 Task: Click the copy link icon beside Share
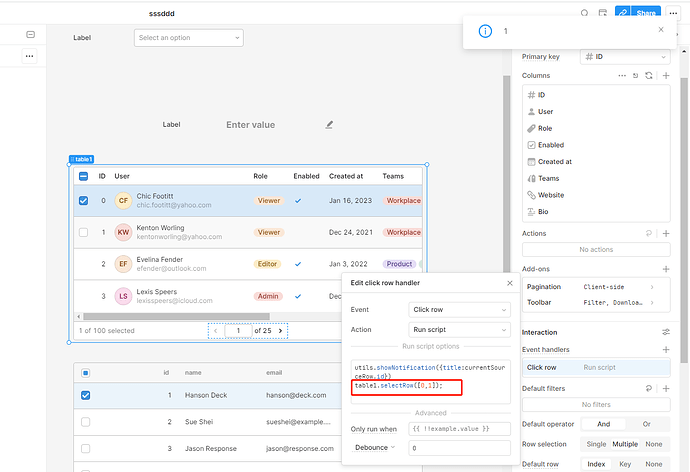tap(622, 13)
